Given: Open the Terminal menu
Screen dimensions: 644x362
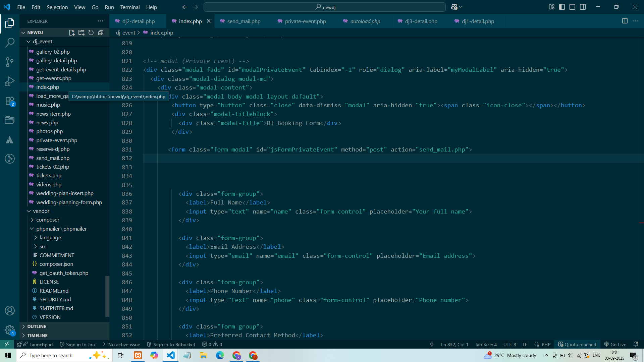Looking at the screenshot, I should pyautogui.click(x=130, y=7).
